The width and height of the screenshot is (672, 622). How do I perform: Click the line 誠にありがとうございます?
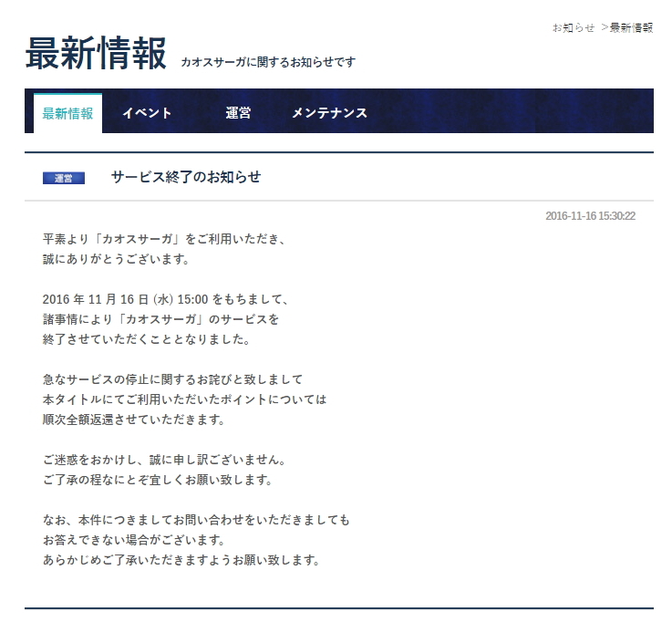116,259
